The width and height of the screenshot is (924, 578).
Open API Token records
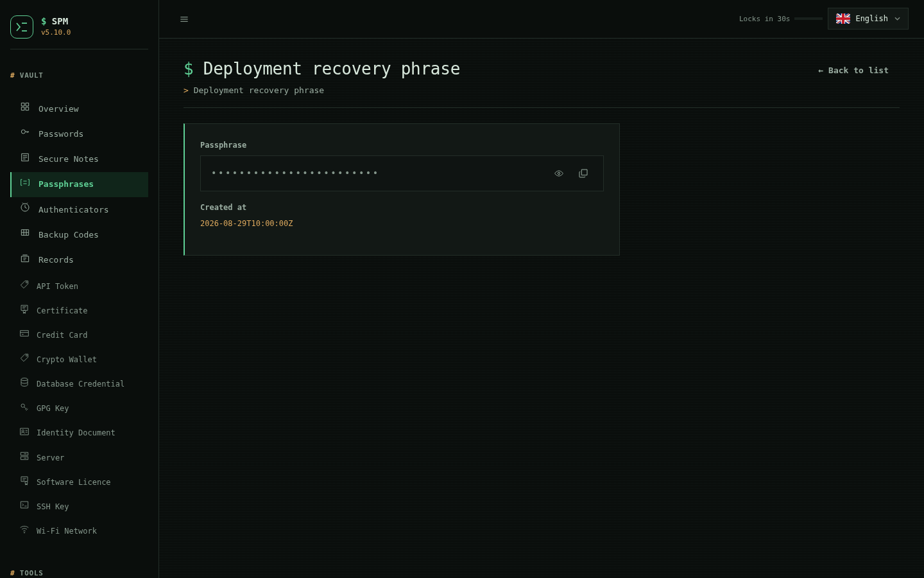pyautogui.click(x=80, y=286)
